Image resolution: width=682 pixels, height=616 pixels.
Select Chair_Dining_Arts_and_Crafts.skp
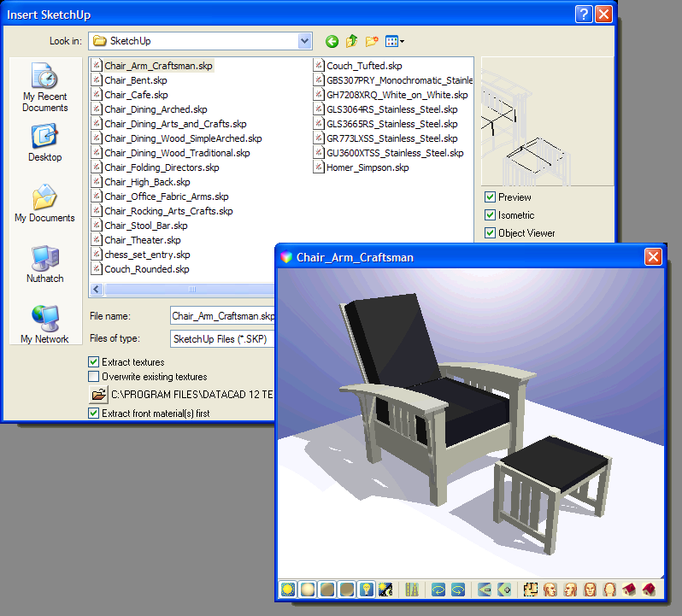click(169, 124)
